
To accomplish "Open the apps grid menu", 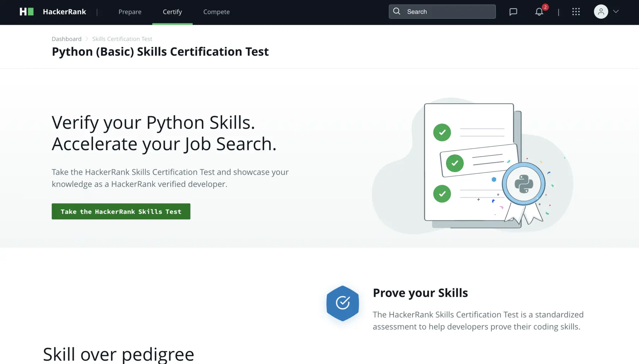I will click(576, 12).
